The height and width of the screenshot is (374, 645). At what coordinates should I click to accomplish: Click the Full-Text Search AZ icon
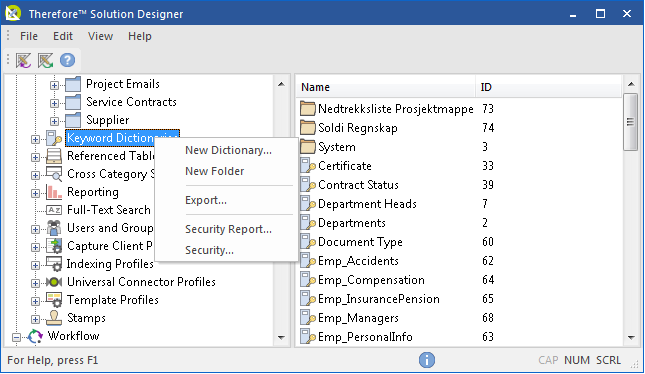point(54,210)
